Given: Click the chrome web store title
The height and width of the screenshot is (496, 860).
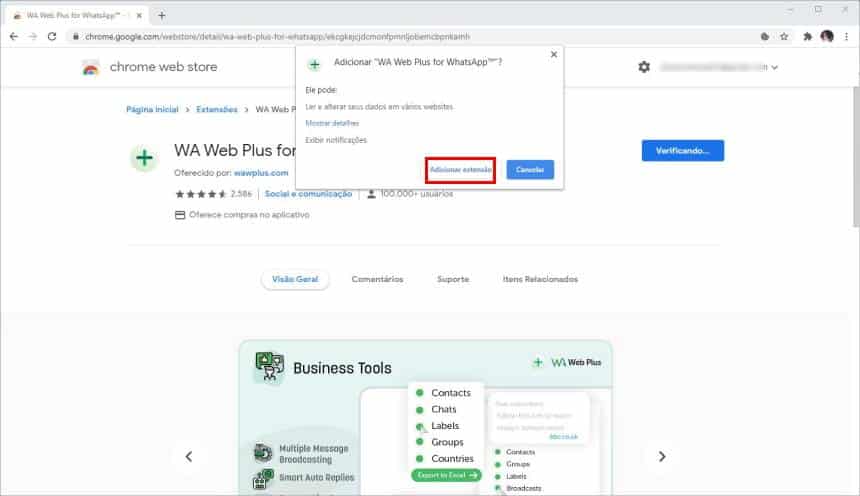Looking at the screenshot, I should click(163, 67).
